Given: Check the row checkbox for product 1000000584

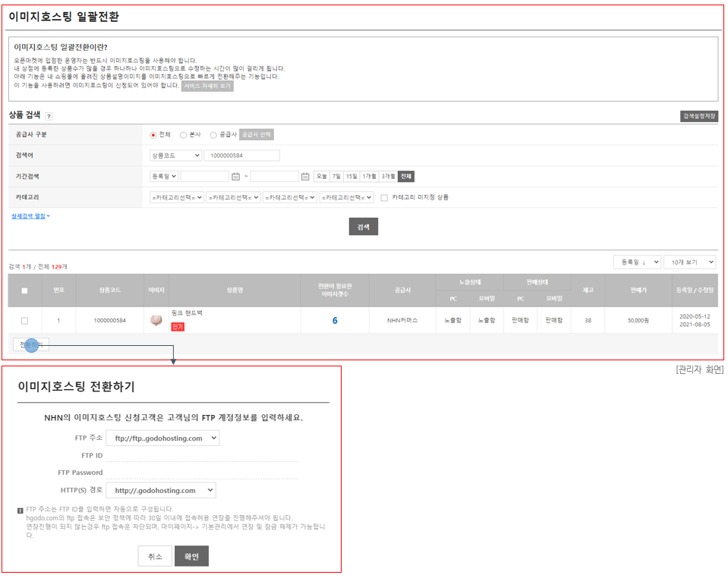Looking at the screenshot, I should (24, 321).
